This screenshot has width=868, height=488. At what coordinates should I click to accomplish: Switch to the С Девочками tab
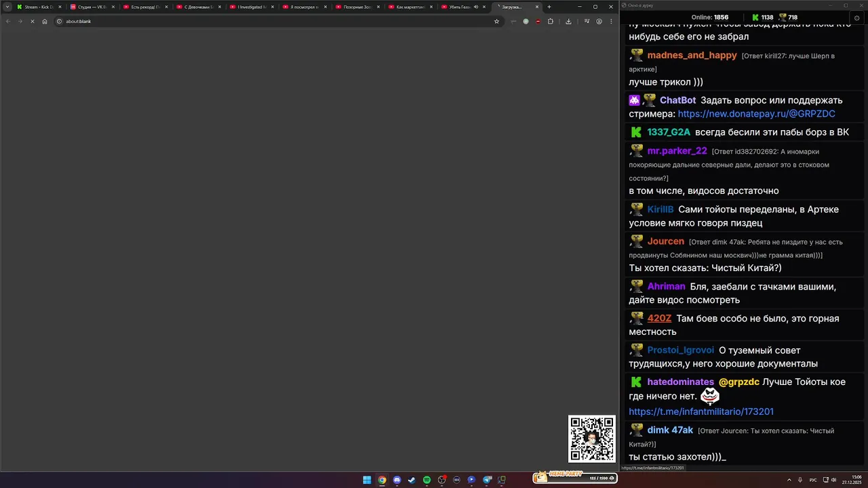coord(197,7)
